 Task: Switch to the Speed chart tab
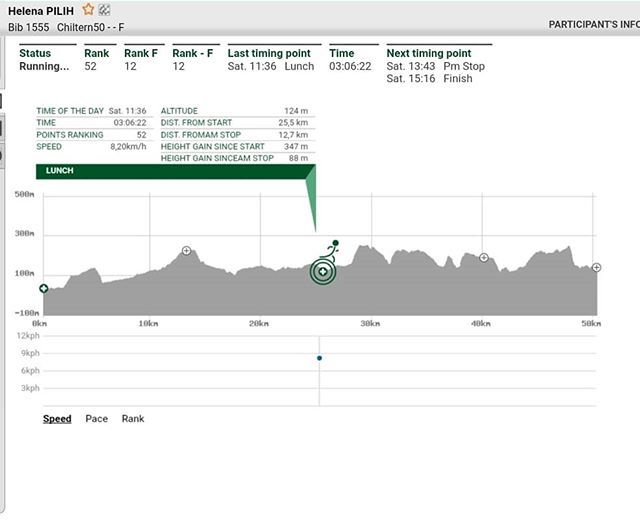click(57, 419)
